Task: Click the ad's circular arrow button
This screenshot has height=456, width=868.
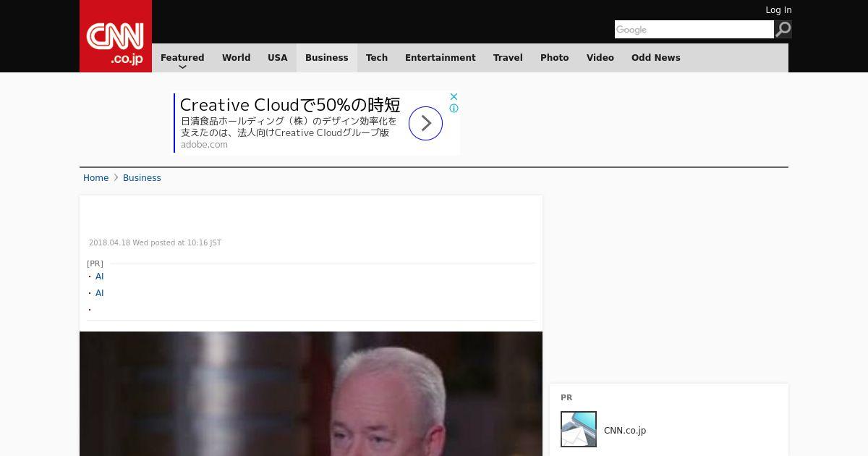Action: [x=425, y=123]
